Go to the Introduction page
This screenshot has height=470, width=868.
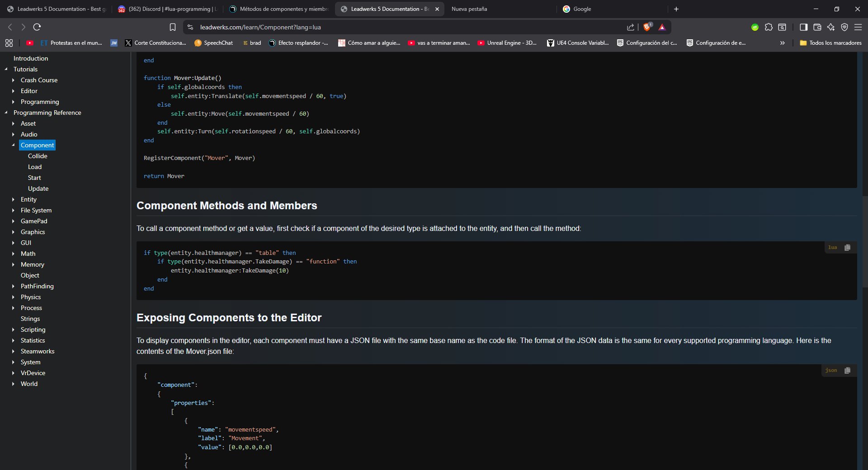(31, 58)
